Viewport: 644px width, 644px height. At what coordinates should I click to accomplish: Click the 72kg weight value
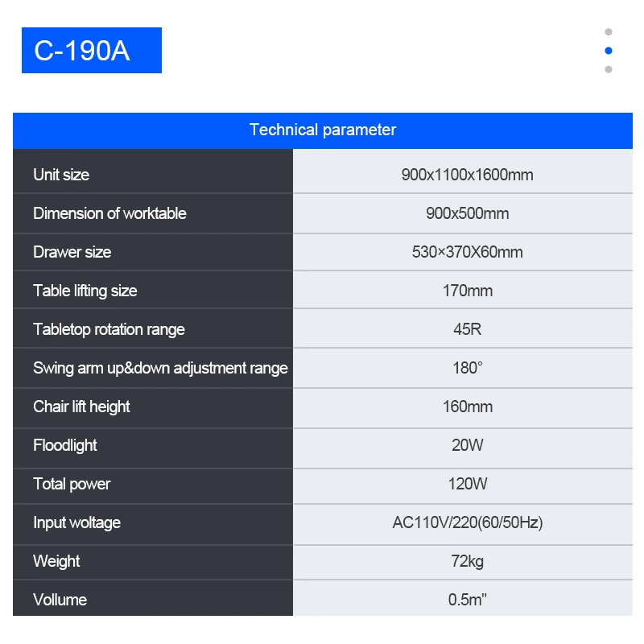point(467,561)
